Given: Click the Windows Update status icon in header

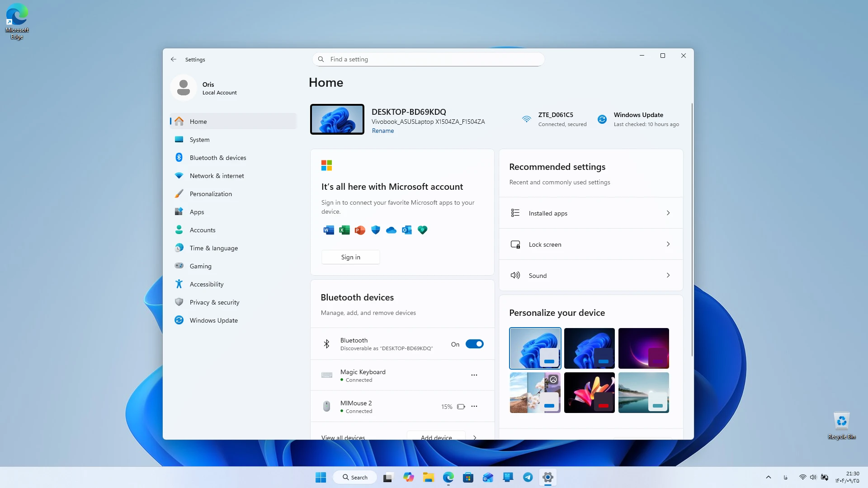Looking at the screenshot, I should (602, 119).
